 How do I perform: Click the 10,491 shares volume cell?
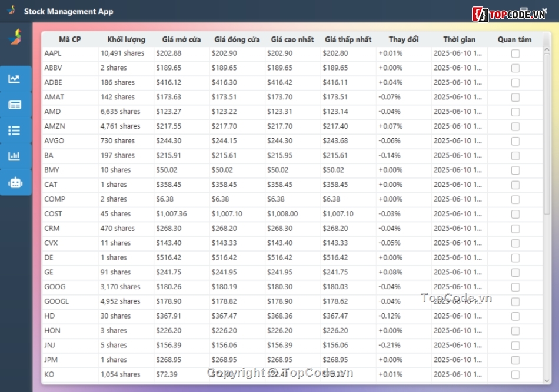click(126, 53)
